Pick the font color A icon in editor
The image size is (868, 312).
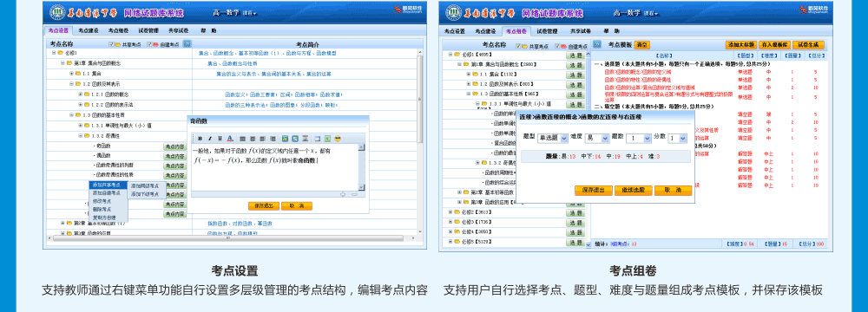click(x=230, y=139)
